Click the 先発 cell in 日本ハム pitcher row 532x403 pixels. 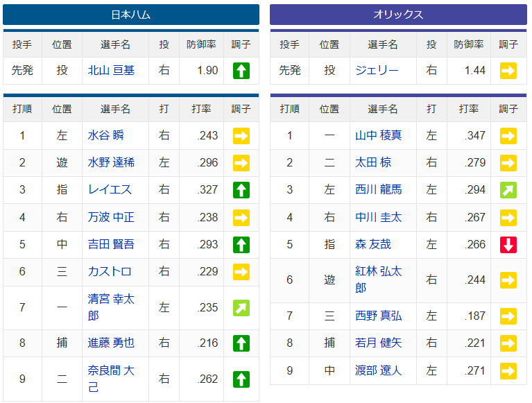click(22, 70)
